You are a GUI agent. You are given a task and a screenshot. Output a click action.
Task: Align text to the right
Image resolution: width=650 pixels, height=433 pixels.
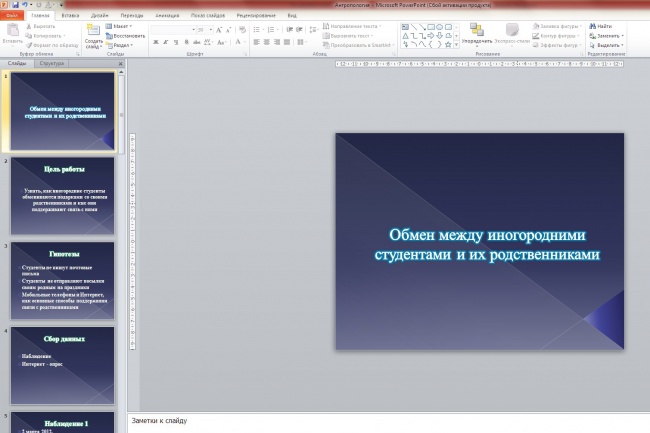(x=276, y=42)
